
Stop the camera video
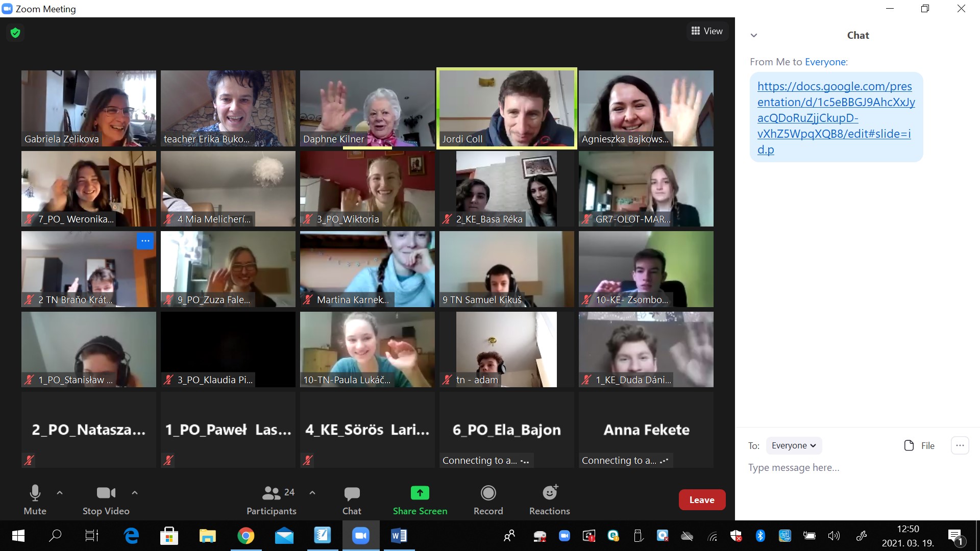coord(106,500)
